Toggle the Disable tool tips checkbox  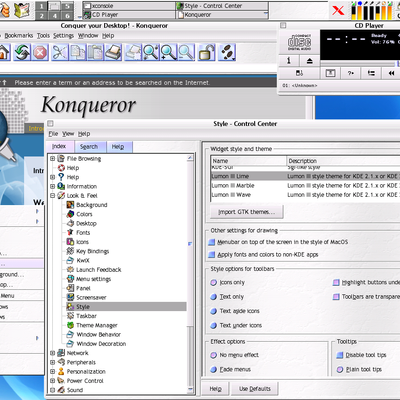(340, 355)
